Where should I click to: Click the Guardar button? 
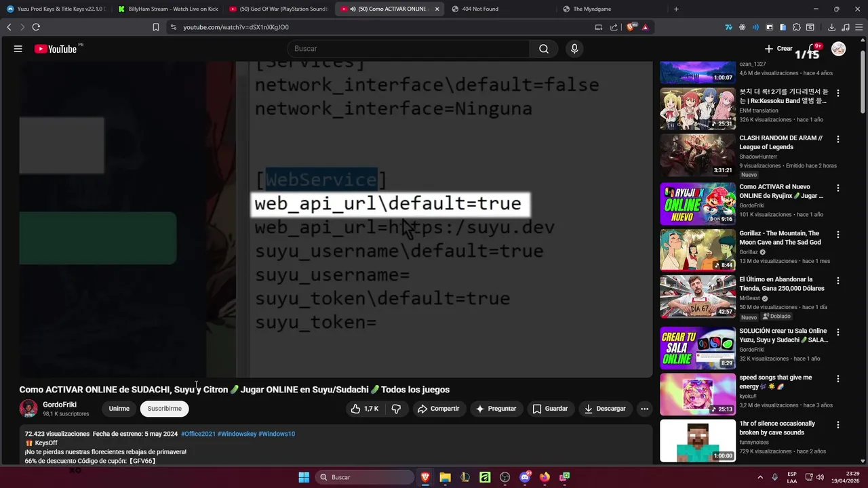(550, 409)
